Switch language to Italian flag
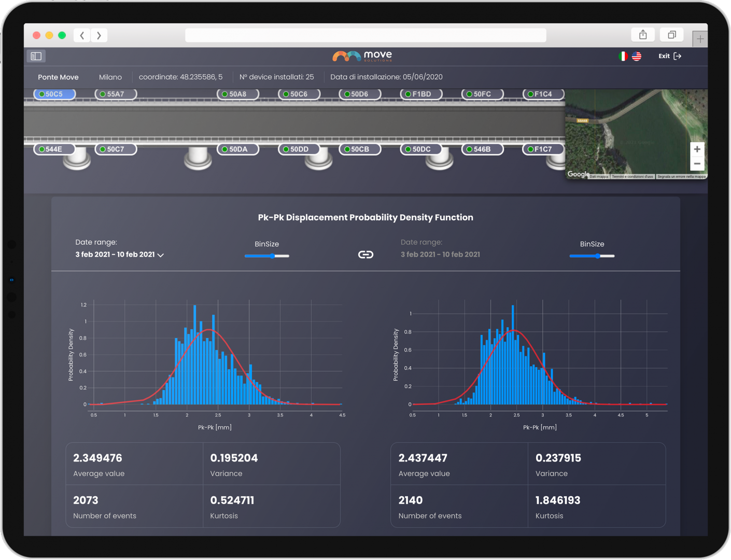This screenshot has width=731, height=560. [x=623, y=56]
